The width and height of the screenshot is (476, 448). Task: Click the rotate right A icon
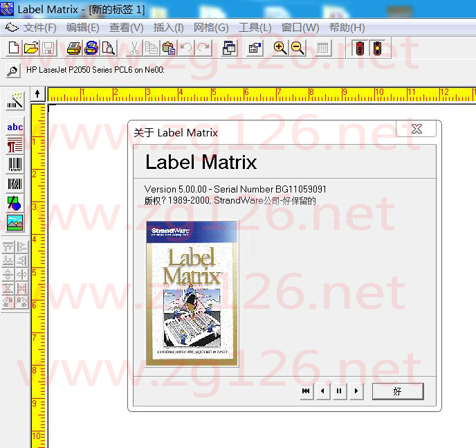[22, 302]
